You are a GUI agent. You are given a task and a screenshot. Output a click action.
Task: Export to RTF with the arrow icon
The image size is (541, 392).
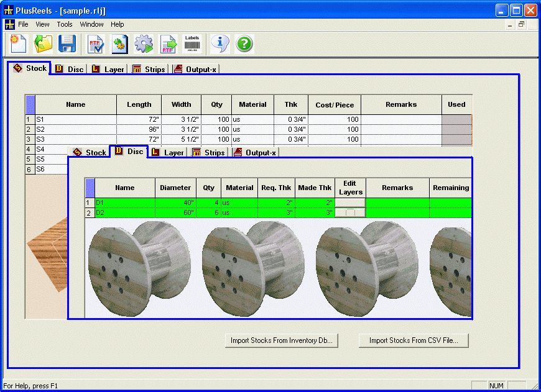168,44
